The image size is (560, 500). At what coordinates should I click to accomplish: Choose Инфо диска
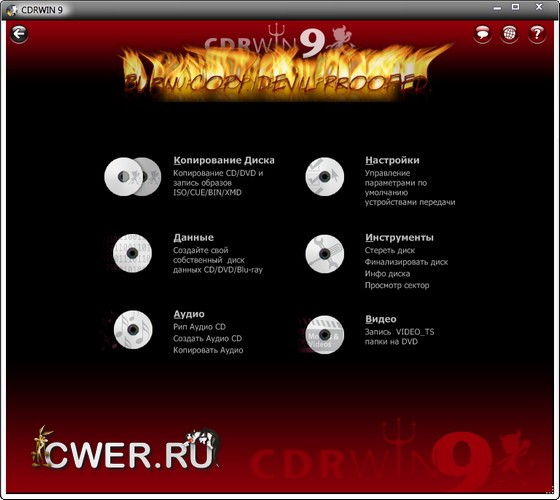pyautogui.click(x=387, y=274)
